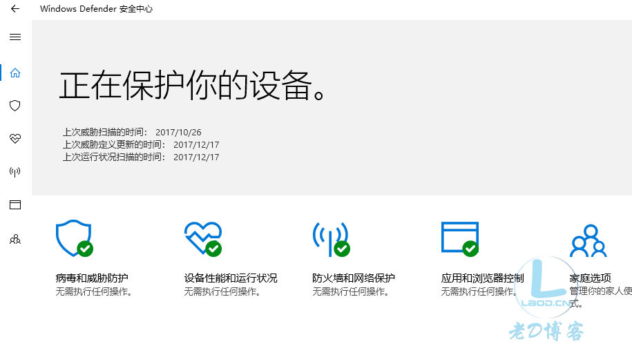This screenshot has width=632, height=364.
Task: Open firewall network icon in sidebar
Action: 15,172
